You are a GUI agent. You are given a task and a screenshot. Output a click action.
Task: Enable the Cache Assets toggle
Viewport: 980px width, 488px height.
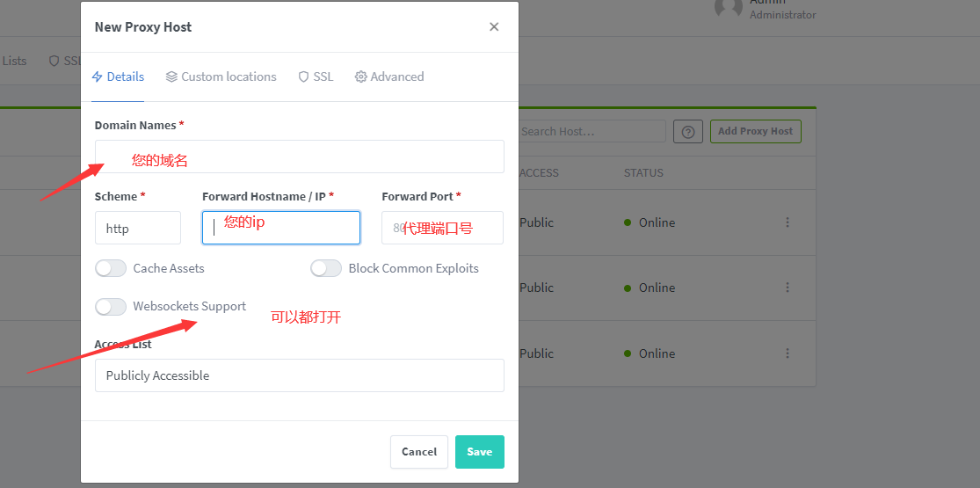click(111, 268)
